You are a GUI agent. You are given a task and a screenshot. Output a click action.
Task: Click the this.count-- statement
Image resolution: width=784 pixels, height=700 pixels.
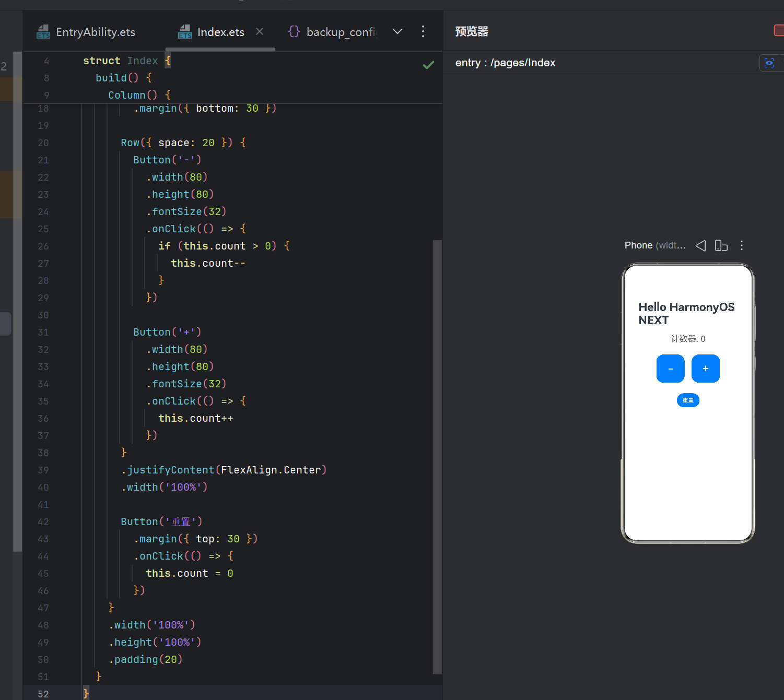click(x=208, y=263)
